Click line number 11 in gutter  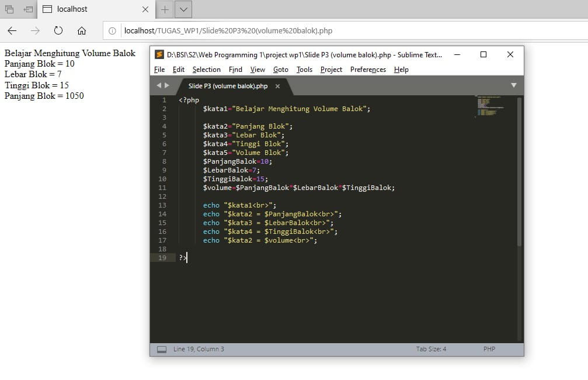(x=162, y=188)
